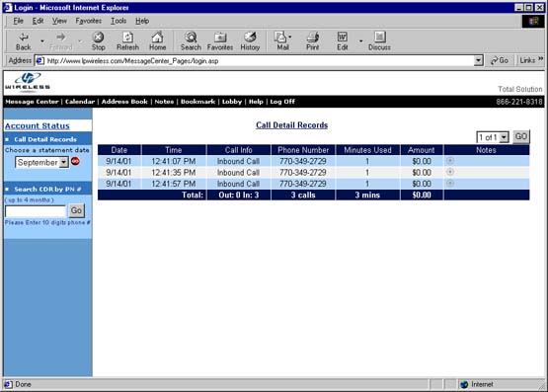Image resolution: width=548 pixels, height=392 pixels.
Task: Expand the Back button history arrow
Action: pyautogui.click(x=42, y=41)
